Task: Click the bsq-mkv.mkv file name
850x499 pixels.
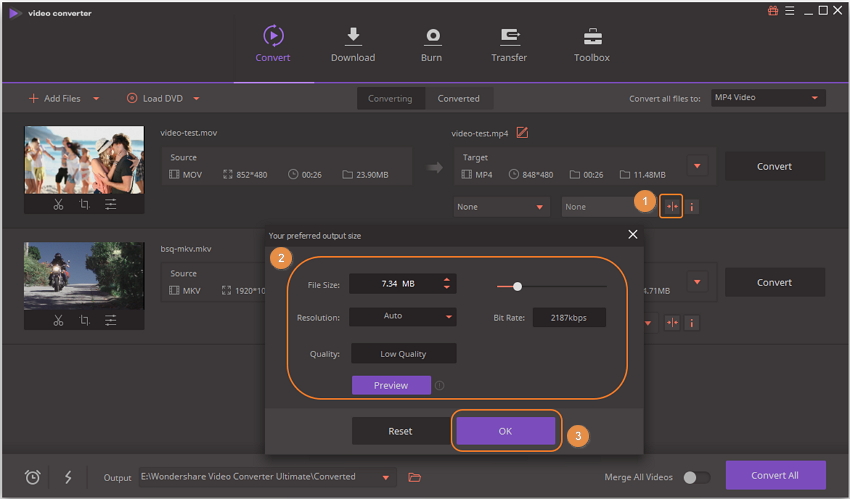Action: [x=186, y=249]
